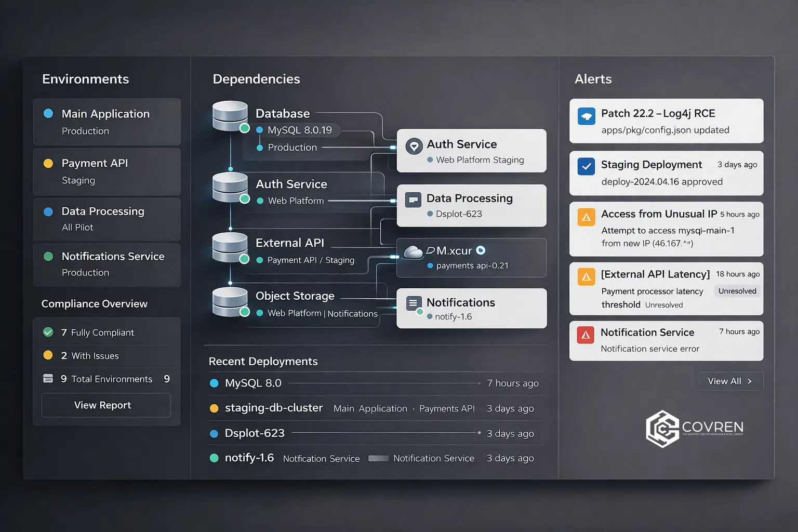Viewport: 798px width, 532px height.
Task: Click the radio circle next to M.xcur
Action: click(x=481, y=250)
